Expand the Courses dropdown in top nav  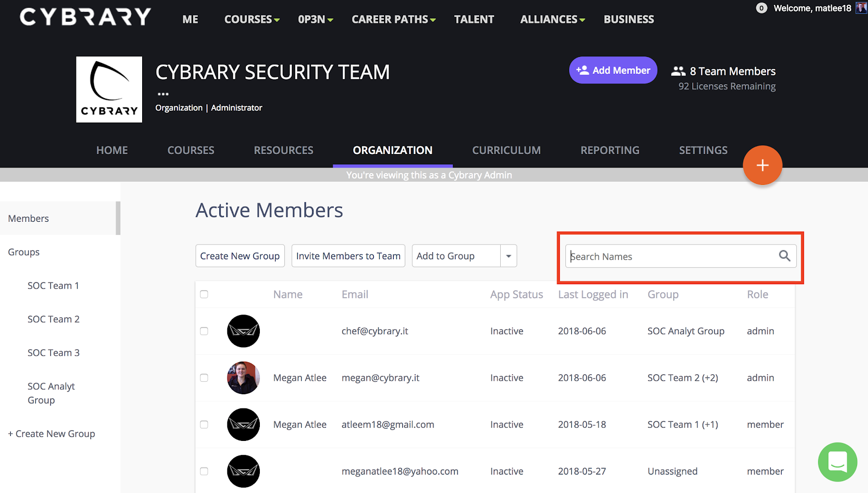tap(252, 20)
